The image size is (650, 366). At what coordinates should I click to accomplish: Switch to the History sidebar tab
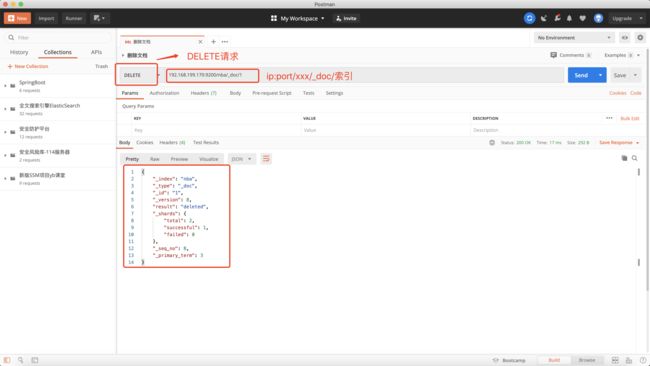click(x=19, y=52)
